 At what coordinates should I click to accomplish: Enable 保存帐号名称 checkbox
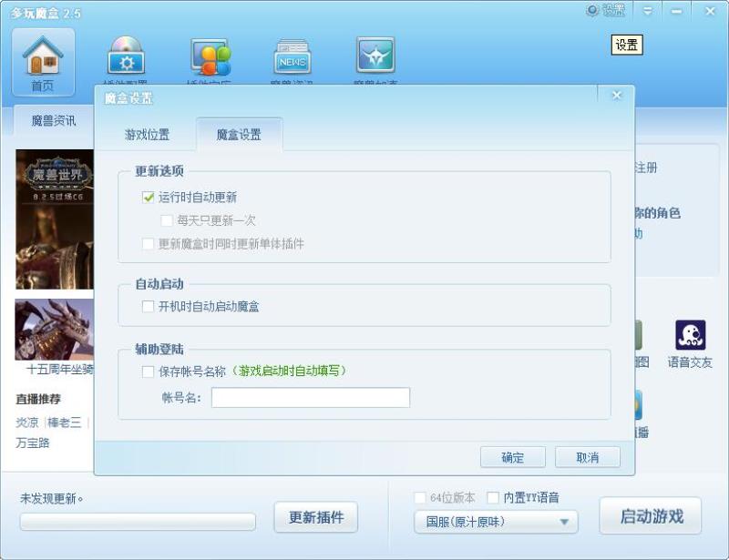click(x=148, y=372)
